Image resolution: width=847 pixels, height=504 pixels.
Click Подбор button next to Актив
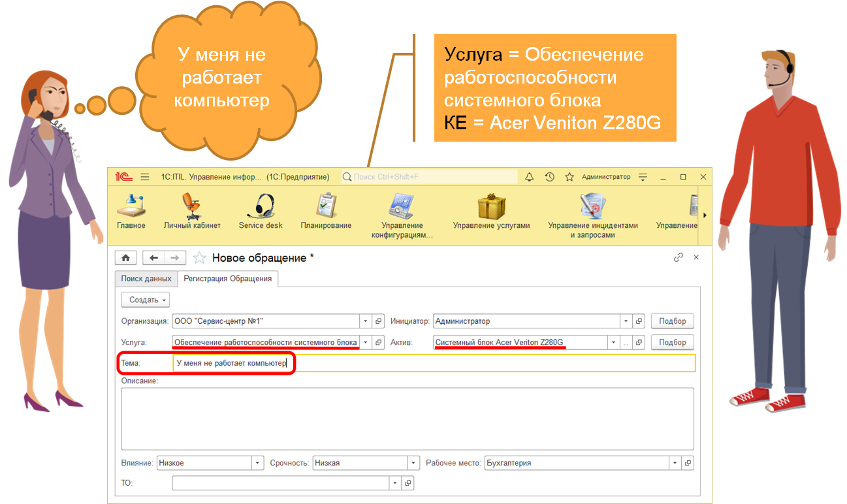pyautogui.click(x=673, y=342)
